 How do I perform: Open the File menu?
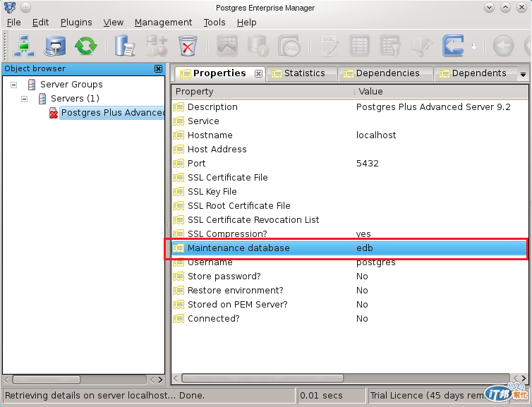[14, 23]
